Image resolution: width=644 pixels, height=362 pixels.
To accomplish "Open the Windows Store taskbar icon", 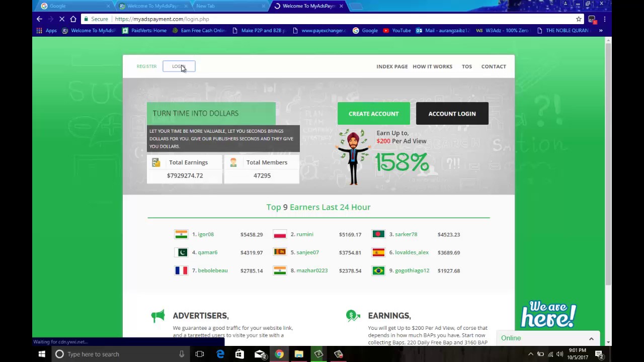I will pyautogui.click(x=239, y=354).
